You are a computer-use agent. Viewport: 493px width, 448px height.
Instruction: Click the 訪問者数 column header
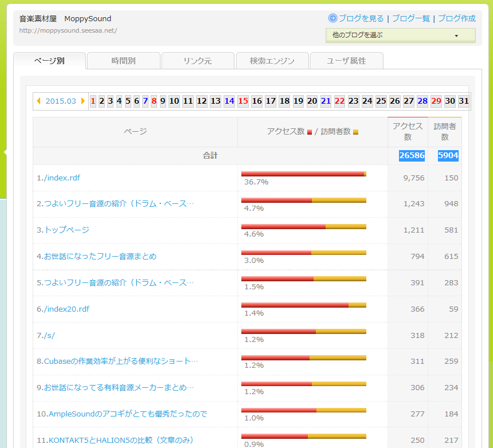click(445, 132)
